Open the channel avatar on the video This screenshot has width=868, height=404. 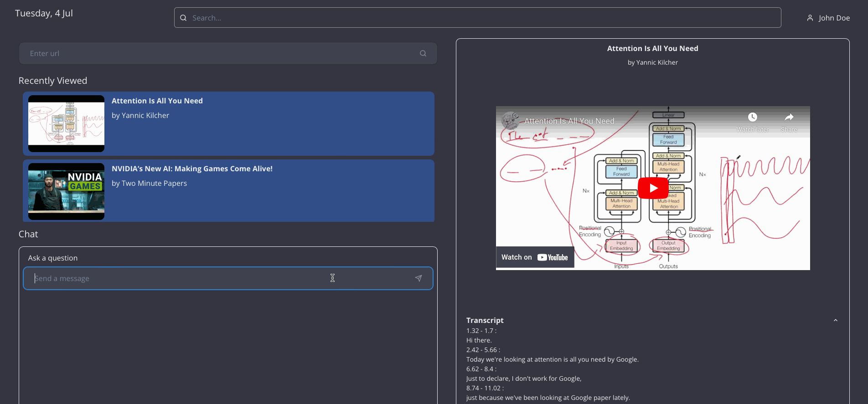[510, 121]
